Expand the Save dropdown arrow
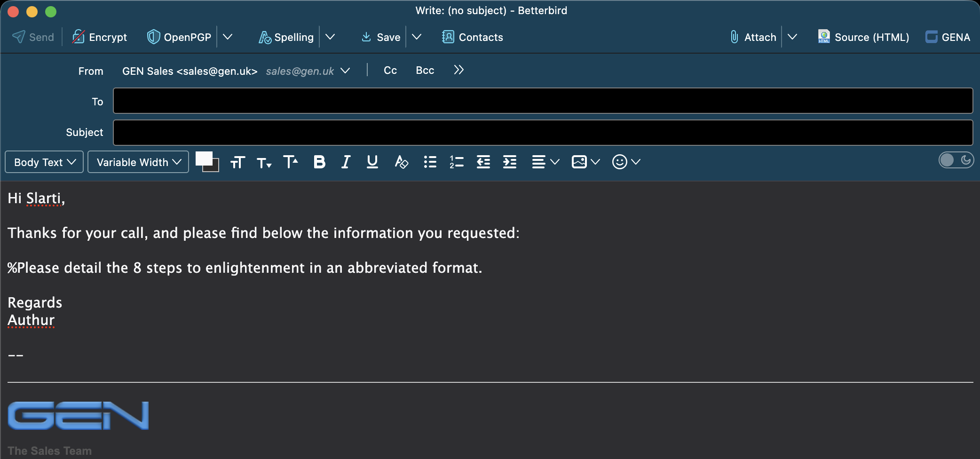 (417, 37)
